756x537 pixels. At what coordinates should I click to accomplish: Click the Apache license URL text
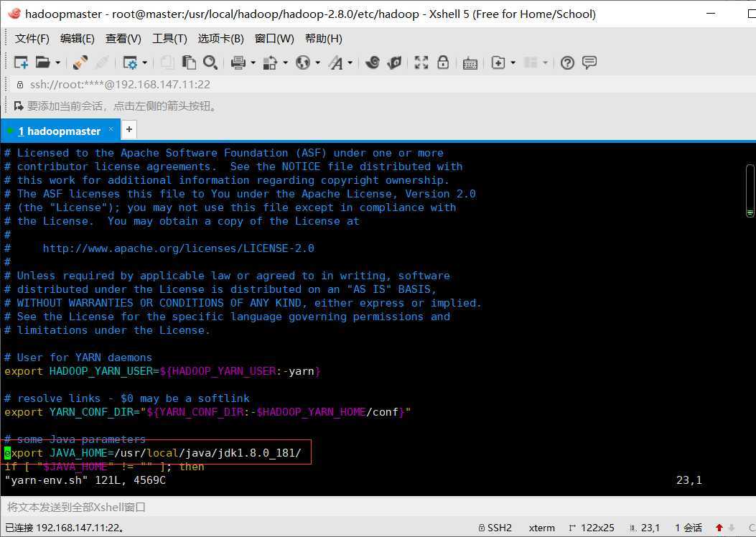tap(178, 248)
